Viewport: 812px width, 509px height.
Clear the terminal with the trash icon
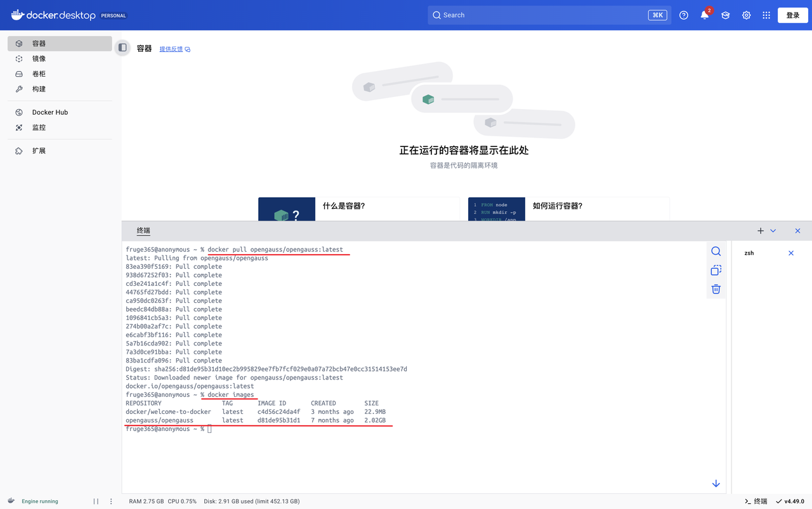pos(716,289)
